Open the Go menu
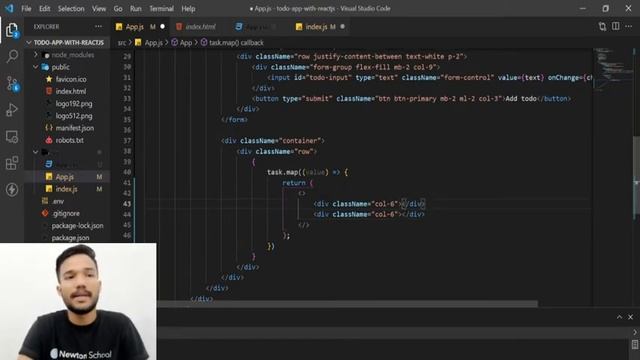The width and height of the screenshot is (640, 360). tap(118, 9)
